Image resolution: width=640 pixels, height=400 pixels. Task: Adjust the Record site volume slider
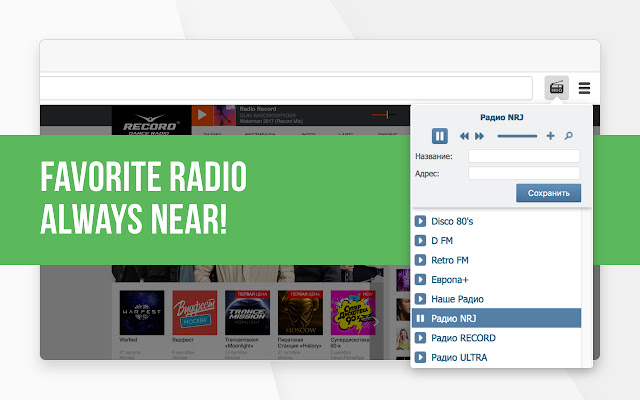pos(385,115)
